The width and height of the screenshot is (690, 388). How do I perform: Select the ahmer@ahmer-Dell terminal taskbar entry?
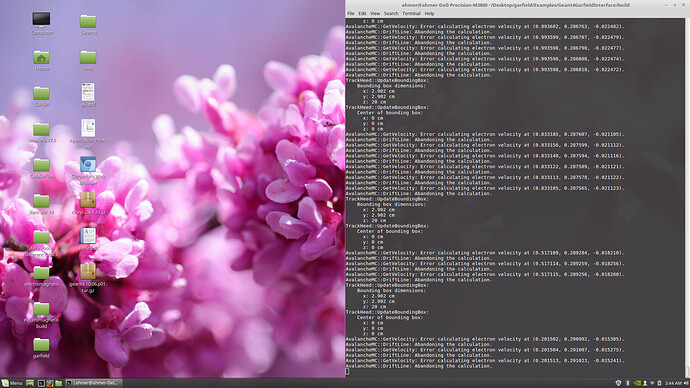(x=93, y=383)
